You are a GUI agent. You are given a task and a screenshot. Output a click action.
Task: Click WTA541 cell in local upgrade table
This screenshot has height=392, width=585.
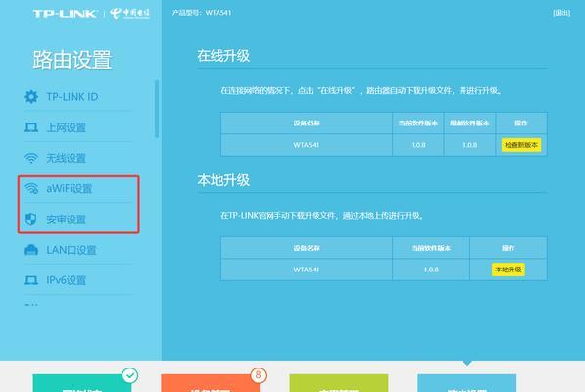307,269
